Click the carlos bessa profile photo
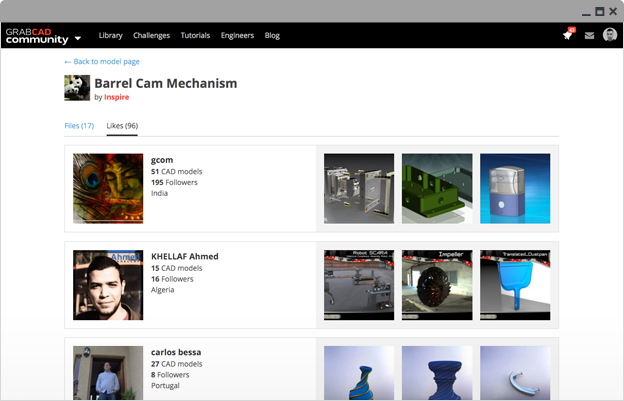 pyautogui.click(x=108, y=372)
